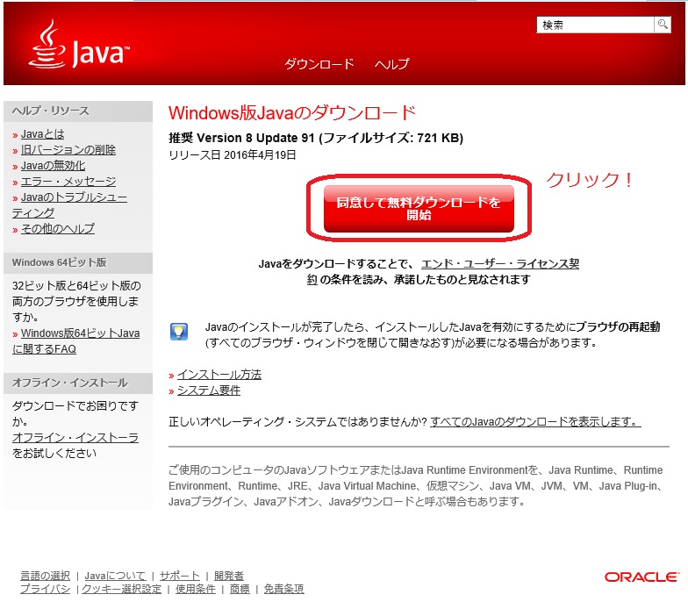Open the 商標 footer link
Viewport: 688px width, 616px height.
[x=240, y=589]
